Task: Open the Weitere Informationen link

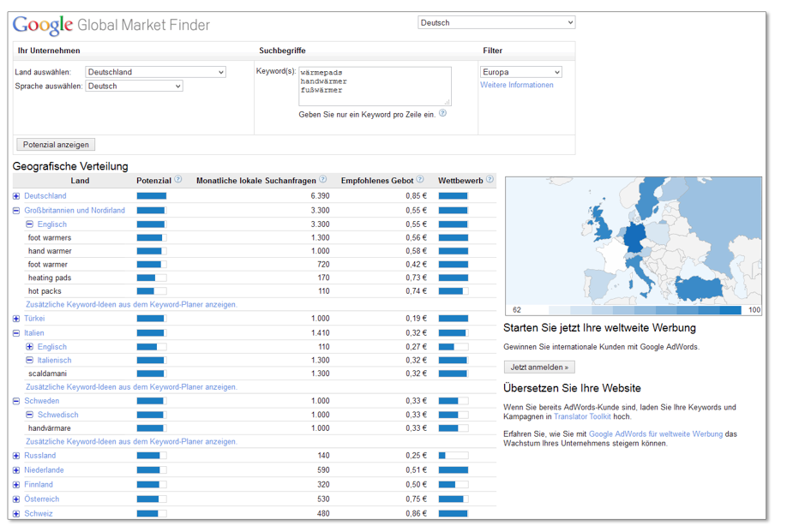Action: tap(517, 86)
